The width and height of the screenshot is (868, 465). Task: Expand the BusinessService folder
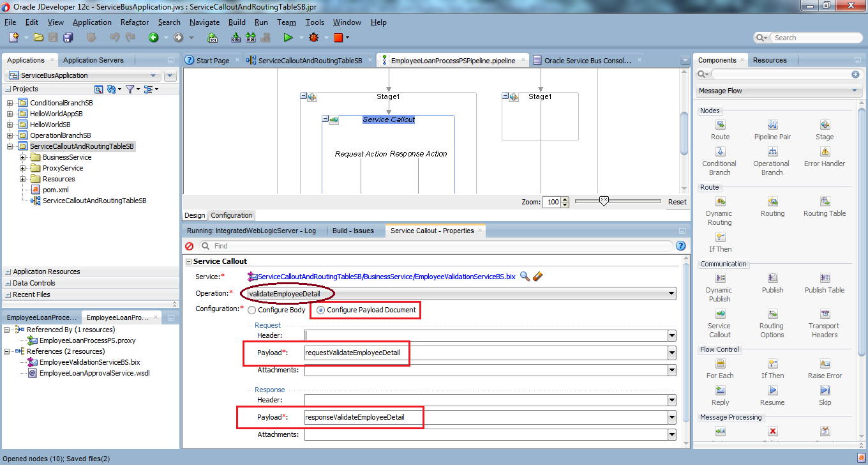click(23, 157)
